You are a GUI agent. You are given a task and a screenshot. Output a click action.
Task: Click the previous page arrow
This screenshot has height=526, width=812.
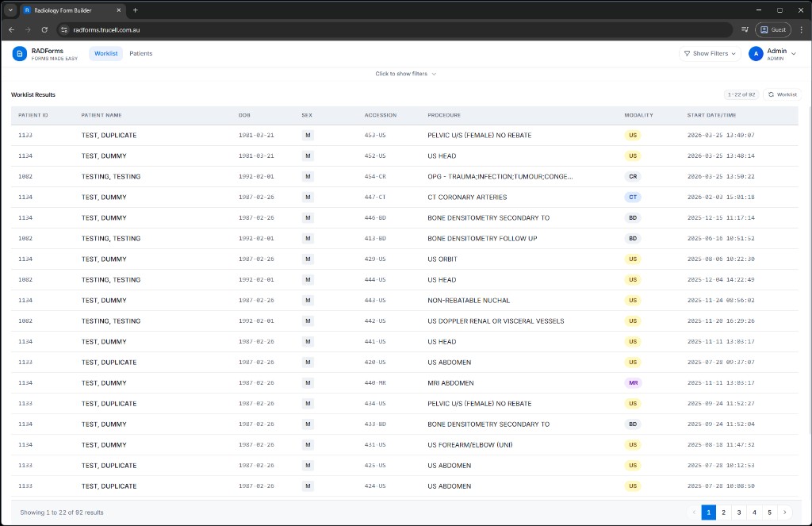click(x=694, y=513)
